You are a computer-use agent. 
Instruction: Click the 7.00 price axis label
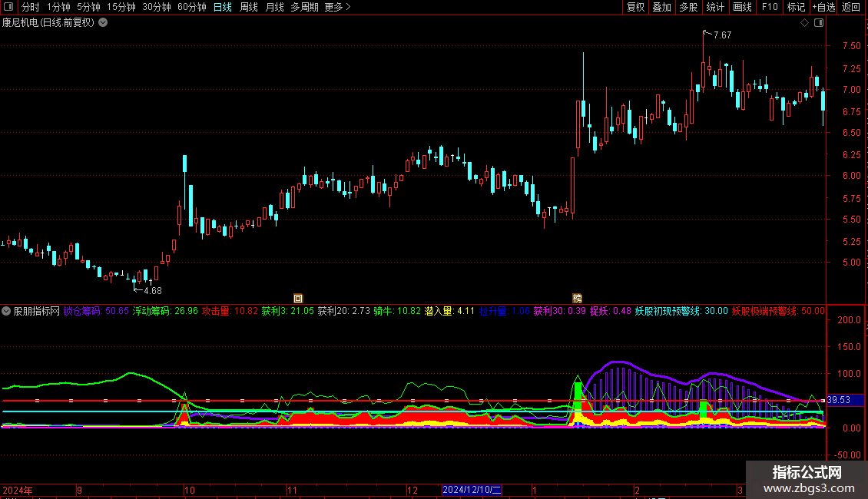851,90
